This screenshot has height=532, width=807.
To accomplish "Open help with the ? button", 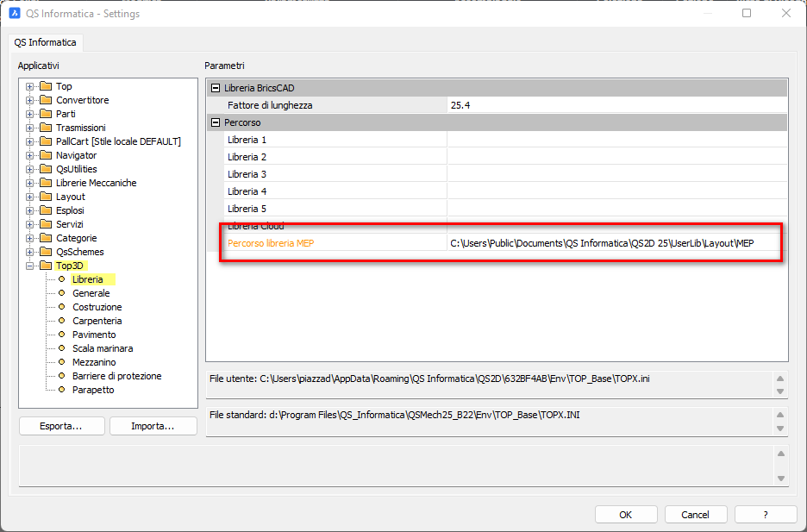I will [766, 515].
